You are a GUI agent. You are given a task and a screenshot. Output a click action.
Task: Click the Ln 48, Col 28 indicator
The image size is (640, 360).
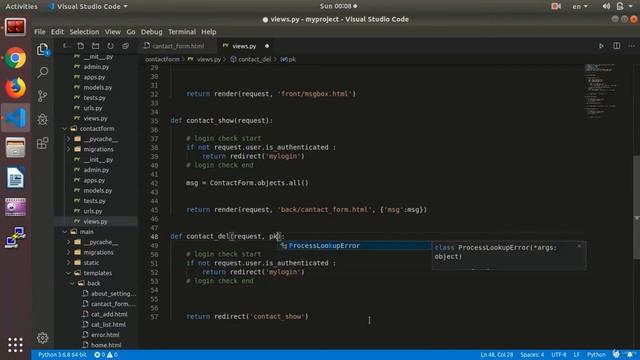click(496, 355)
